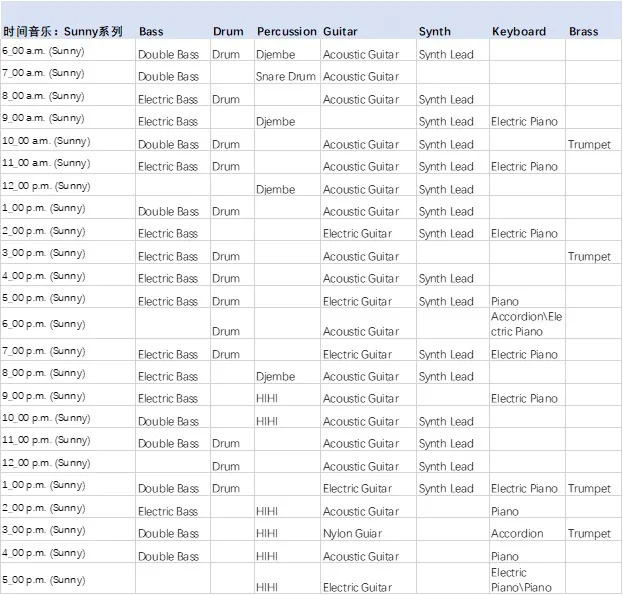Click 'Trumpet' in the 10_00 a.m. row
Image resolution: width=623 pixels, height=595 pixels.
pos(589,145)
